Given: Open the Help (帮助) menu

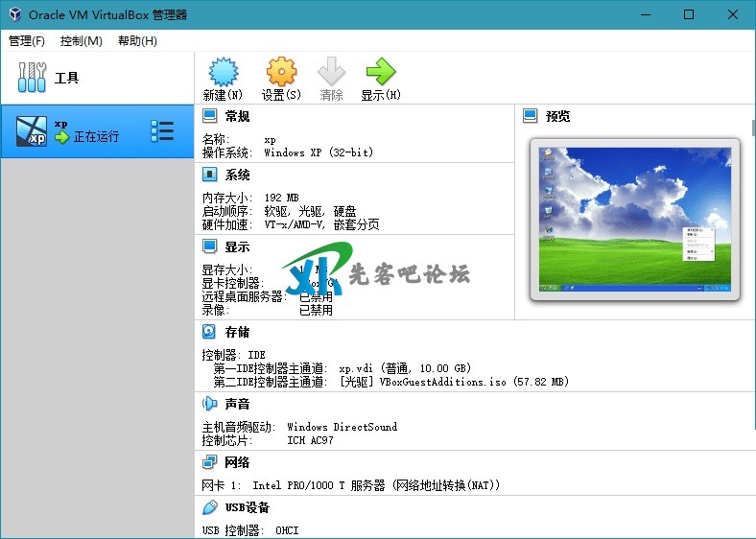Looking at the screenshot, I should [x=137, y=41].
